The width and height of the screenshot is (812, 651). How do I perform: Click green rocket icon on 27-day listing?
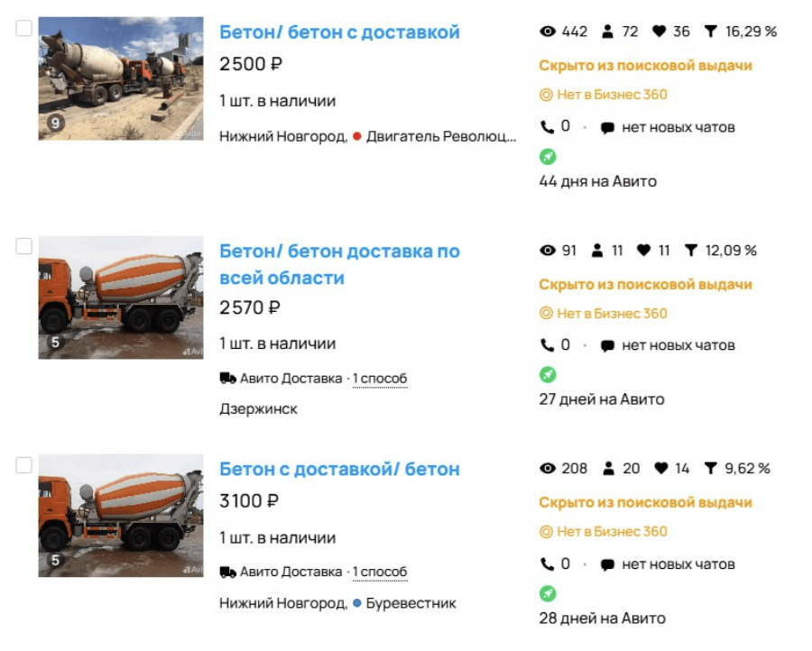548,374
